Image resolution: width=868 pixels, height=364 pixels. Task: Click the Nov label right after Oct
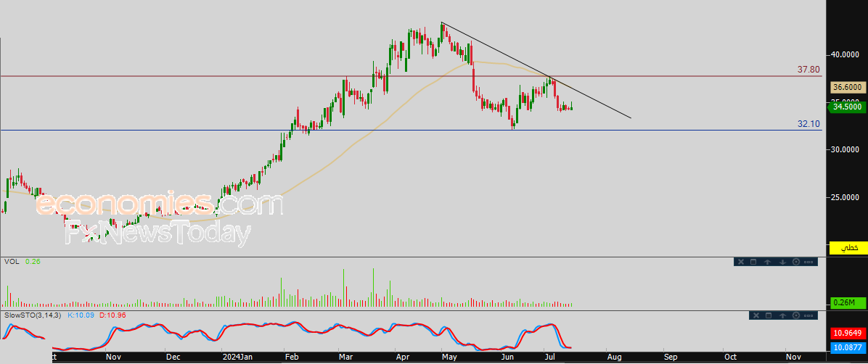point(793,358)
